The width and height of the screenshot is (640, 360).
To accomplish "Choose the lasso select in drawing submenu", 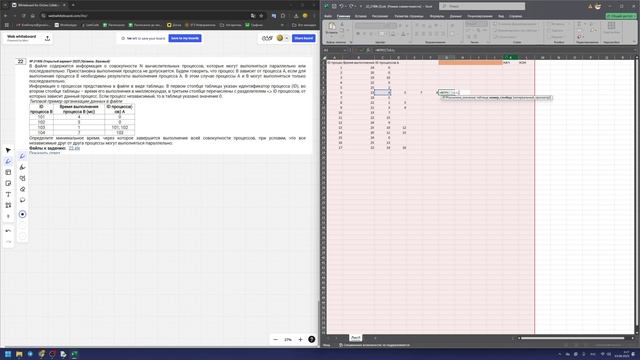I will coord(22,200).
